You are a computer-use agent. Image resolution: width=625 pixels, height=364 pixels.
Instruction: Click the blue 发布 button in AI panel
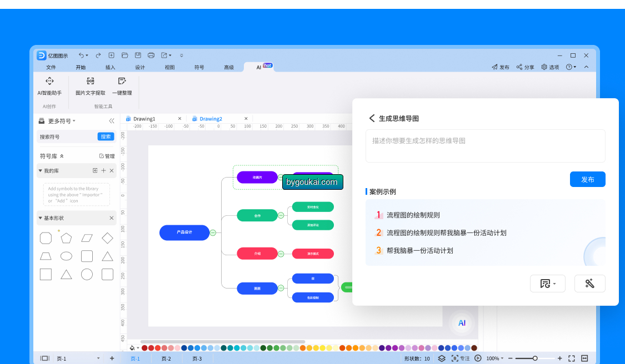(x=588, y=179)
